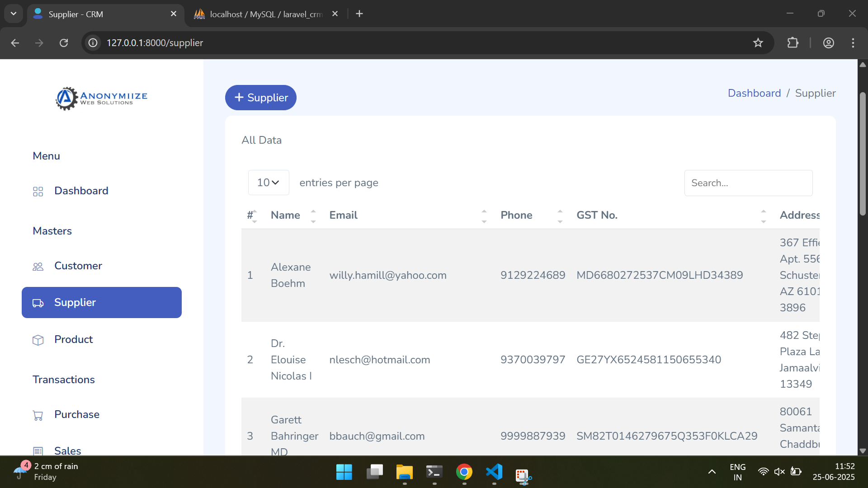Image resolution: width=868 pixels, height=488 pixels.
Task: Open Customer in the Masters menu
Action: point(78,266)
